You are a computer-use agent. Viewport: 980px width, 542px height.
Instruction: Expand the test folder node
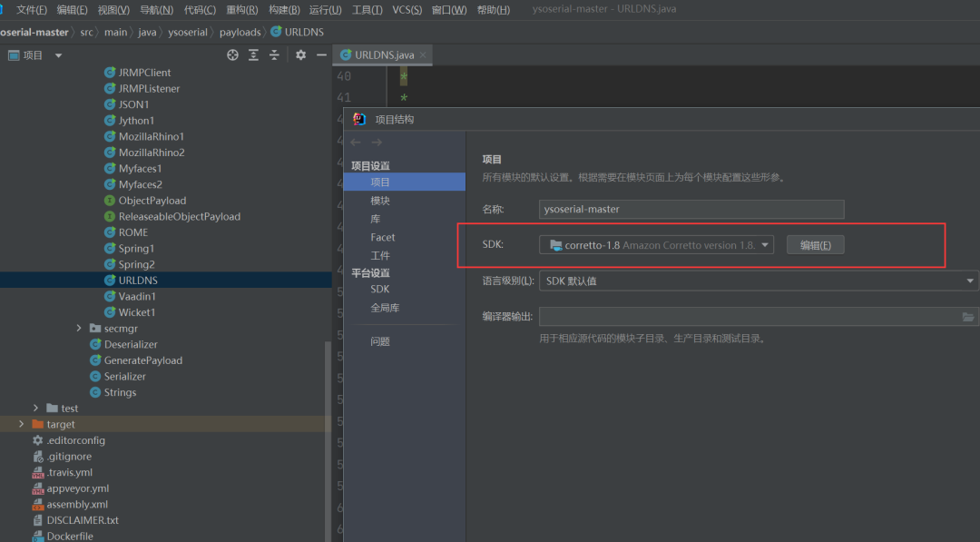point(35,408)
